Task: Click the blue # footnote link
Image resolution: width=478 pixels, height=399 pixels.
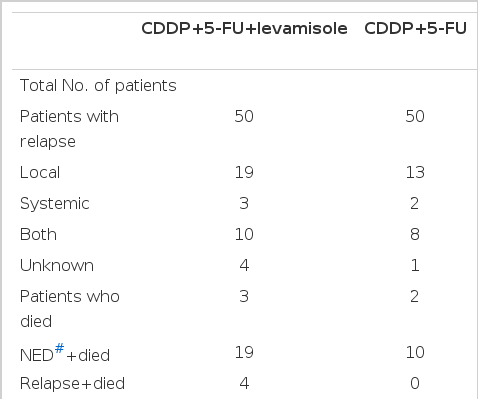Action: [59, 348]
